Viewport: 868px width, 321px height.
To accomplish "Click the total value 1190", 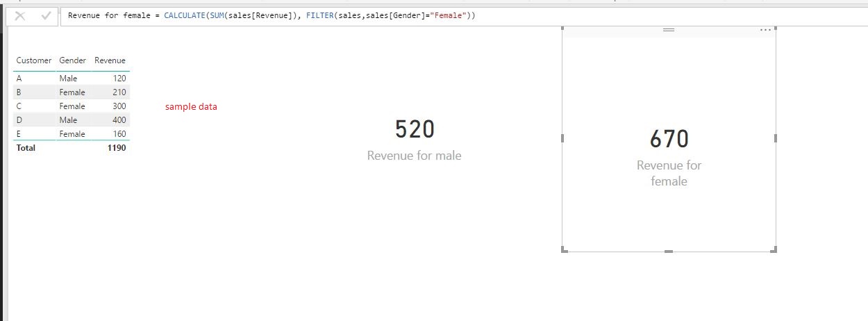I will [x=117, y=148].
